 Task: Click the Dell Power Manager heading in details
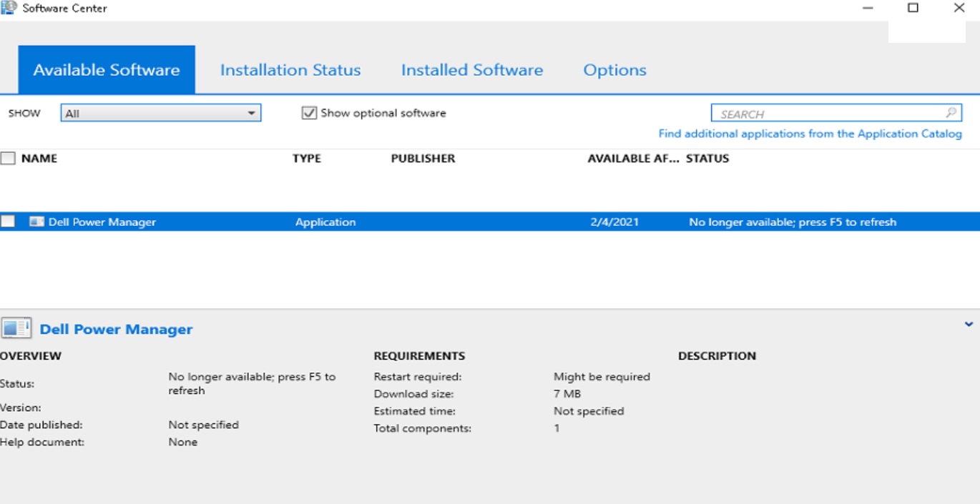[x=117, y=330]
